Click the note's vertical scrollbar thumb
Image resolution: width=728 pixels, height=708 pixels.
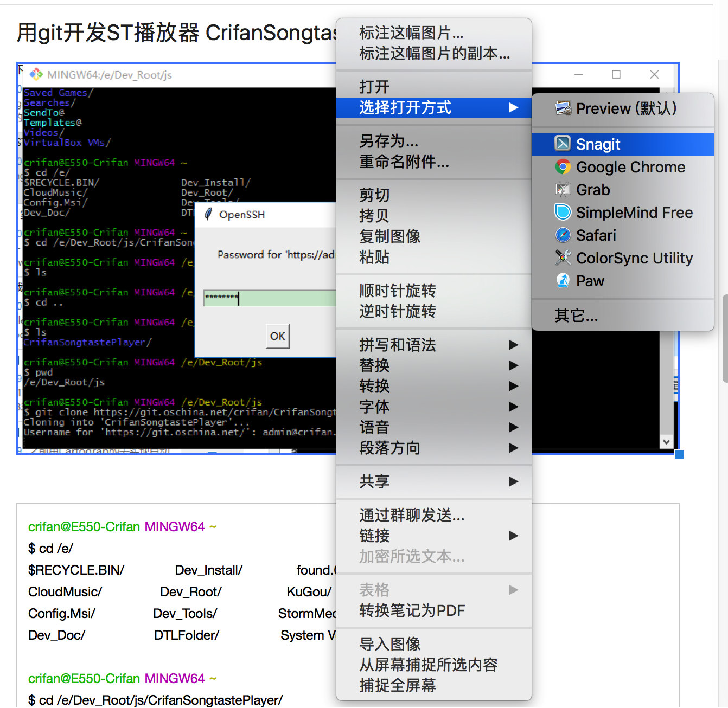[x=725, y=338]
